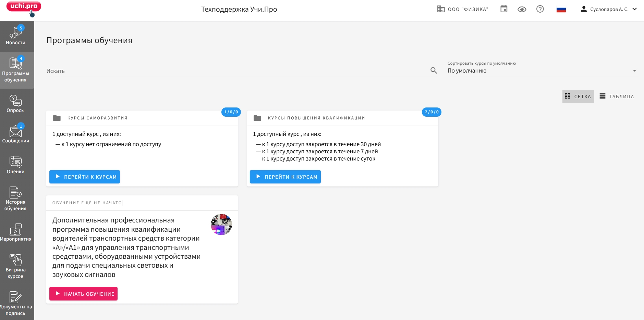Image resolution: width=644 pixels, height=320 pixels.
Task: Click the search magnifier icon
Action: [434, 71]
